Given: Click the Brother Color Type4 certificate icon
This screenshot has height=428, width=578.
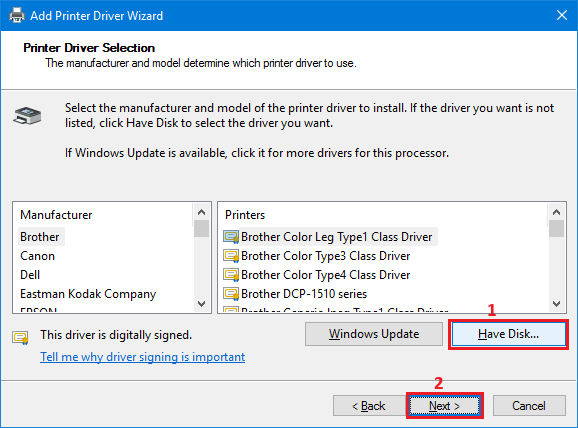Looking at the screenshot, I should [x=231, y=275].
